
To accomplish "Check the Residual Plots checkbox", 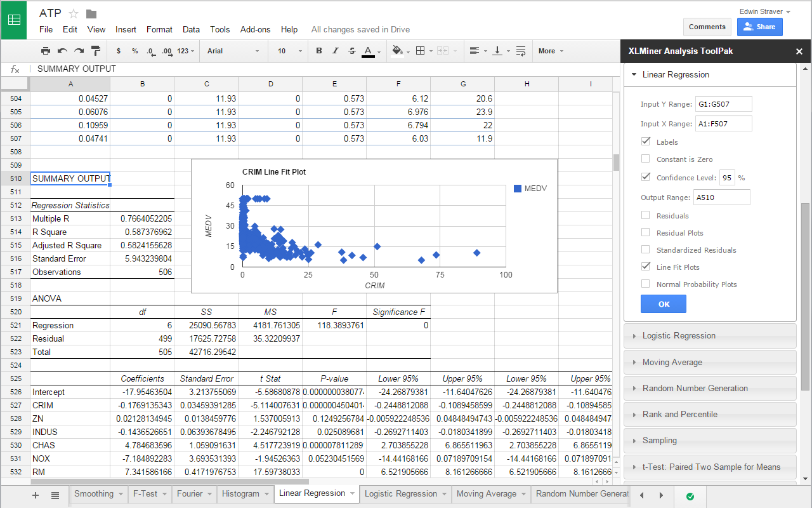I will point(646,232).
